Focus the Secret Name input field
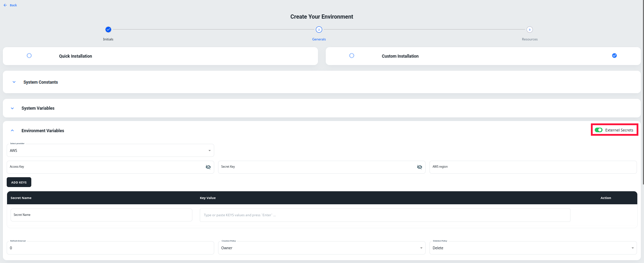The image size is (644, 263). [x=101, y=215]
